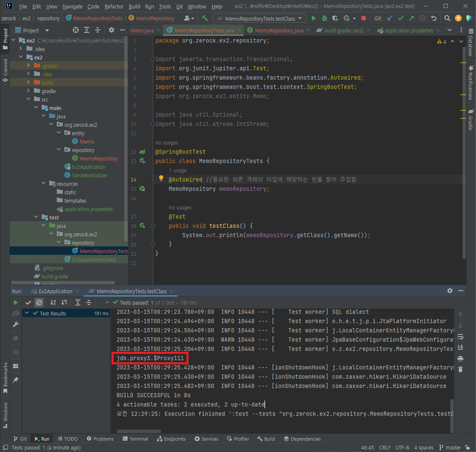Show Git history clock icon

(422, 18)
